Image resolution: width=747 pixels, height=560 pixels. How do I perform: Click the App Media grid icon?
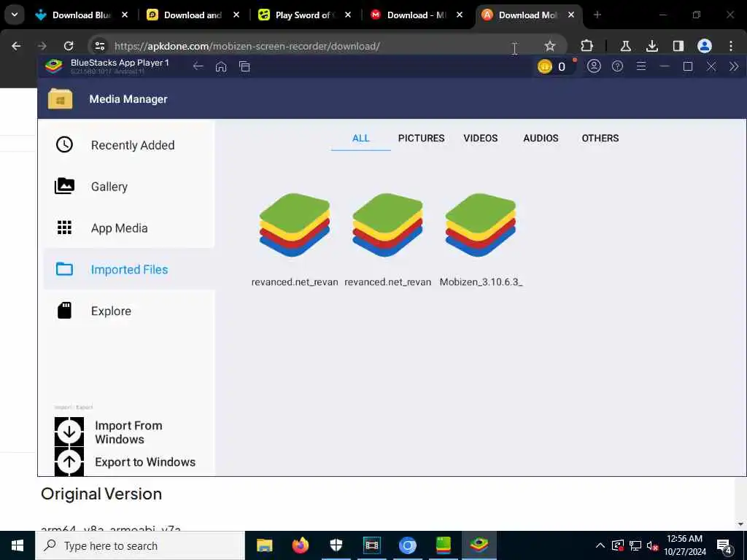click(64, 227)
